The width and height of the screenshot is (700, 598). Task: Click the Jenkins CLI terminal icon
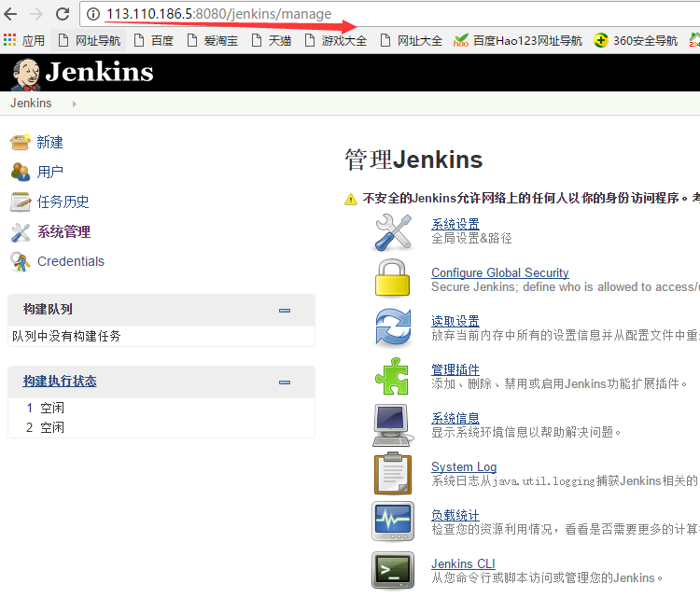(393, 570)
